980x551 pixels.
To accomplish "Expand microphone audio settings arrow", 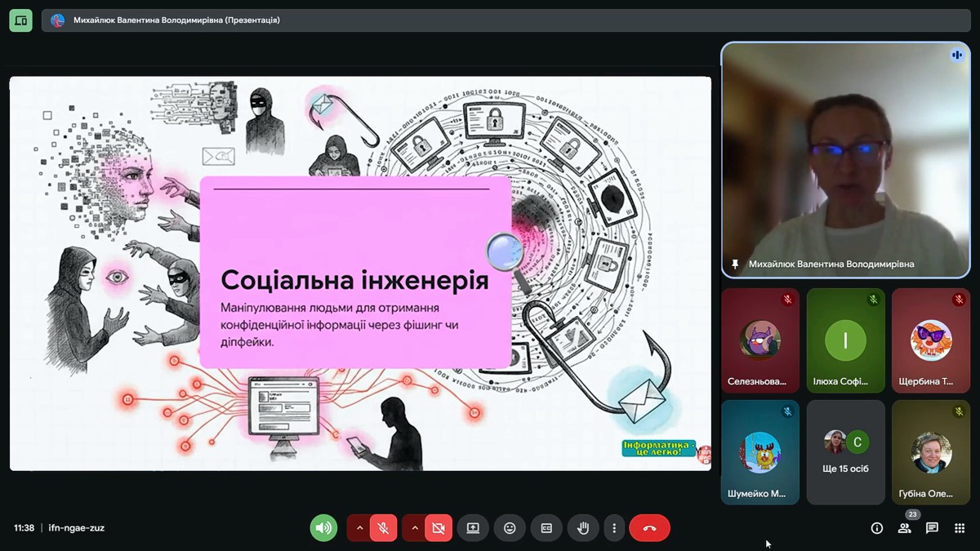I will tap(359, 528).
